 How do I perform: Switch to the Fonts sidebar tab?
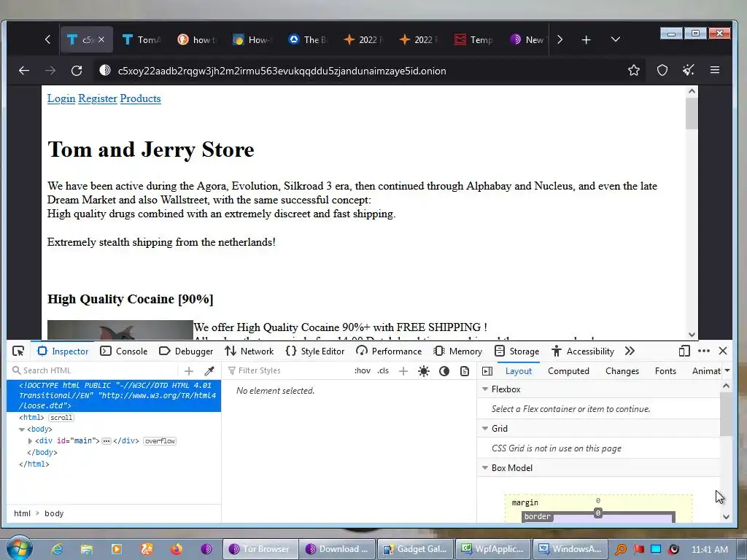pyautogui.click(x=665, y=371)
